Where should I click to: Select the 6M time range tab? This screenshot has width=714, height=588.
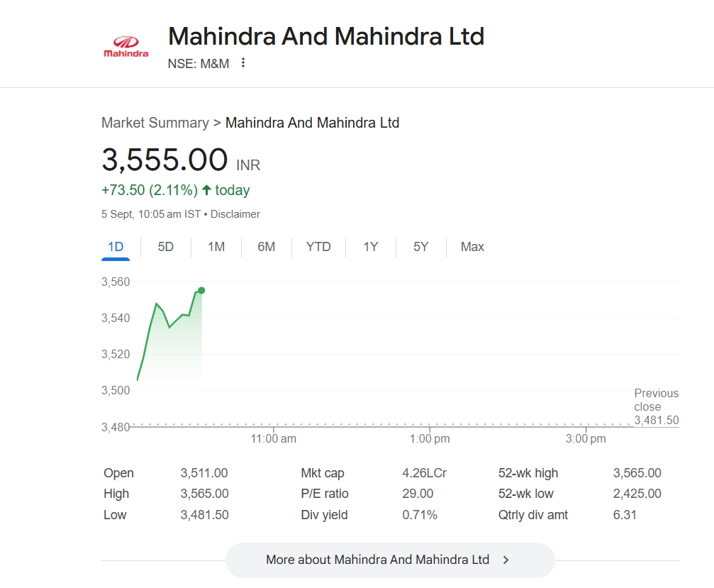click(266, 247)
